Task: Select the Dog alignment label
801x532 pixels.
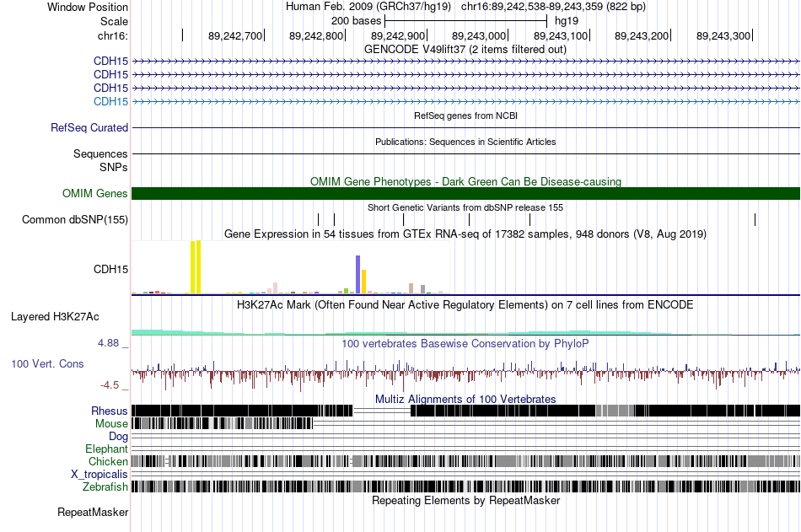Action: (x=118, y=436)
